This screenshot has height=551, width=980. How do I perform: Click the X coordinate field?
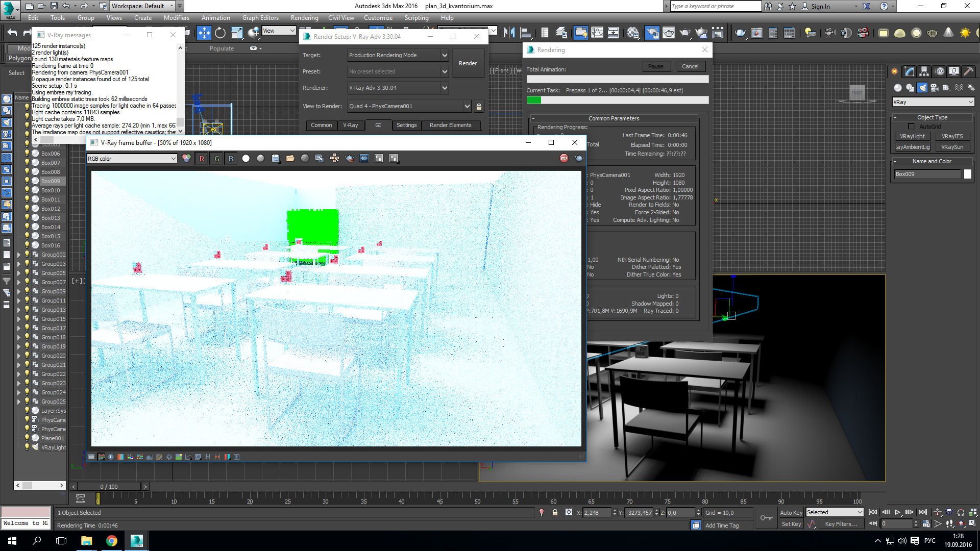click(x=597, y=513)
